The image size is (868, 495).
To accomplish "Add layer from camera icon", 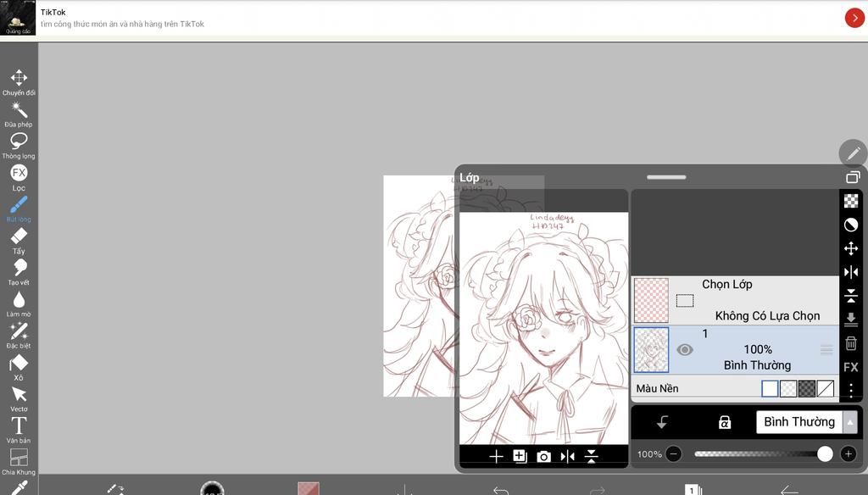I will (544, 457).
